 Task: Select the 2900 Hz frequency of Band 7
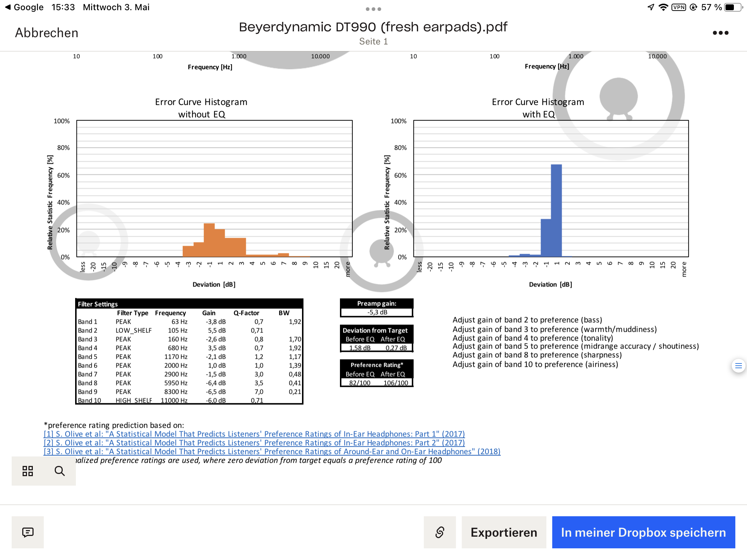[x=176, y=374]
